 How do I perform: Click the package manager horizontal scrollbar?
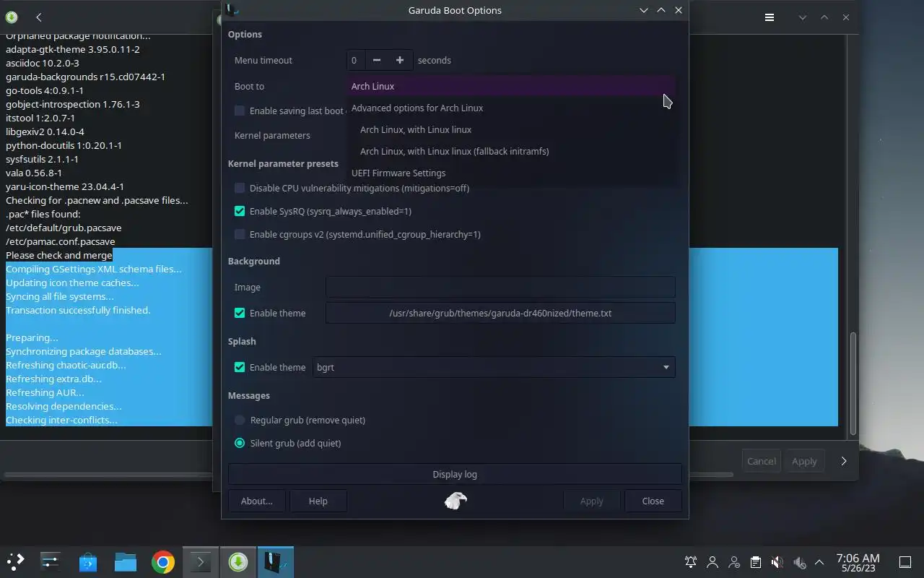(368, 475)
